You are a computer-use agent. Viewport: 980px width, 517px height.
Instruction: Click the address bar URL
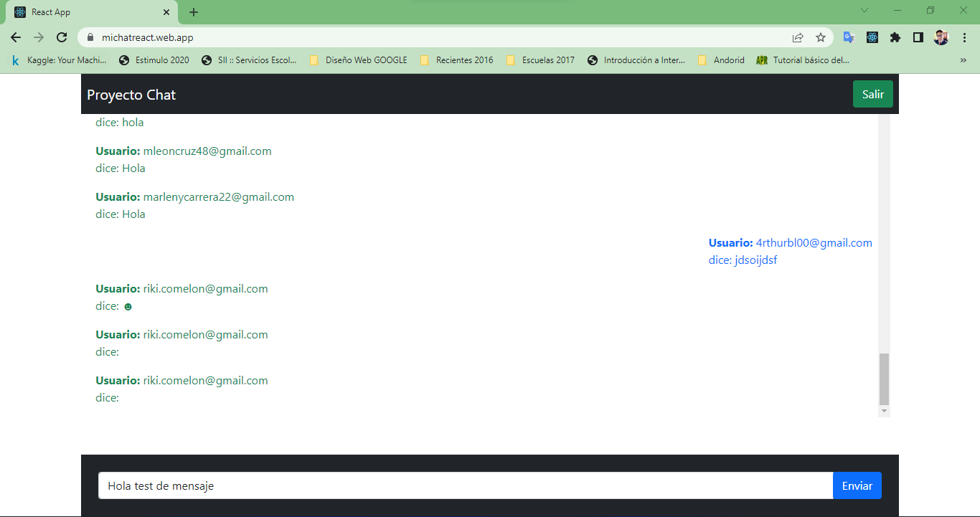click(x=148, y=37)
